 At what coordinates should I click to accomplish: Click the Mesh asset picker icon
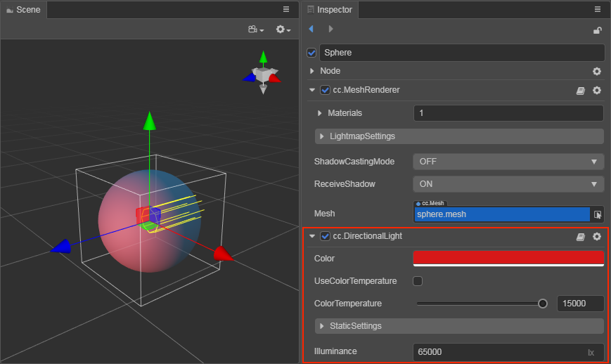click(598, 214)
